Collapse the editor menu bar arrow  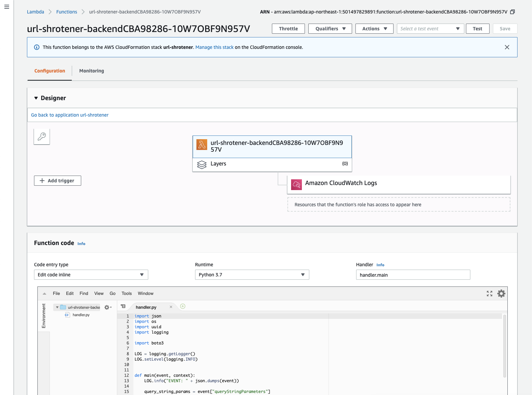pos(44,294)
